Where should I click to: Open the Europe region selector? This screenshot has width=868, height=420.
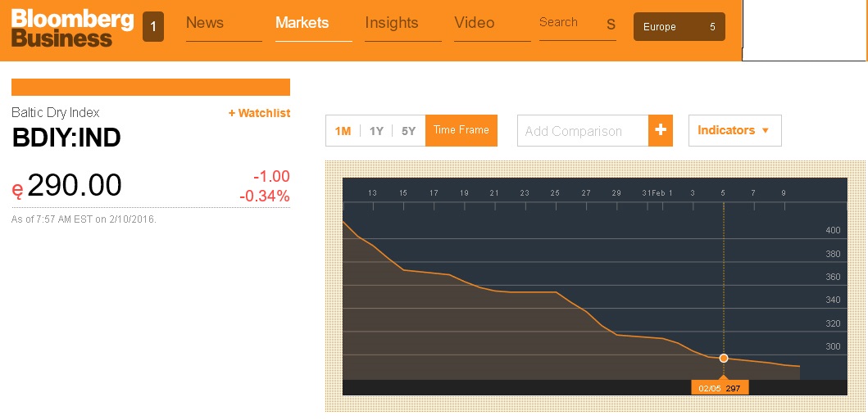679,26
